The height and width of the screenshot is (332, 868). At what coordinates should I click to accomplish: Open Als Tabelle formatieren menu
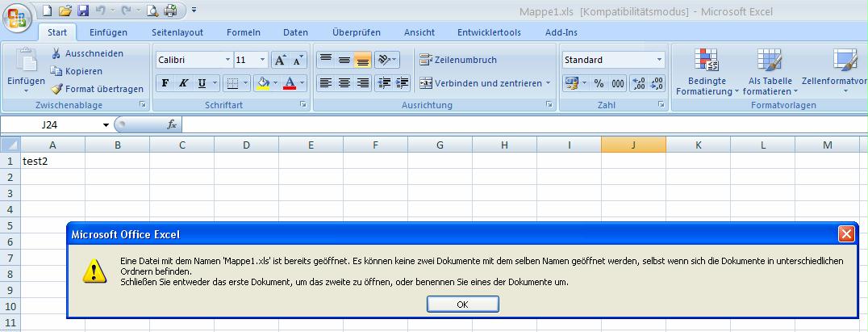[770, 72]
